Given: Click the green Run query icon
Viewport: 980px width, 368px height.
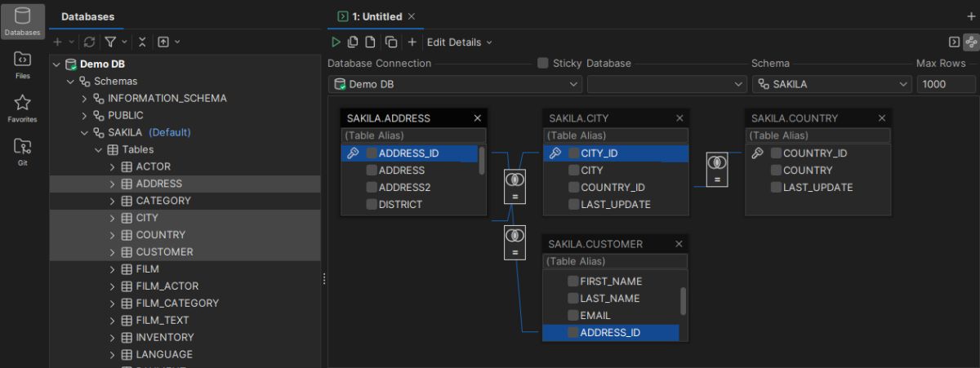Looking at the screenshot, I should click(336, 42).
